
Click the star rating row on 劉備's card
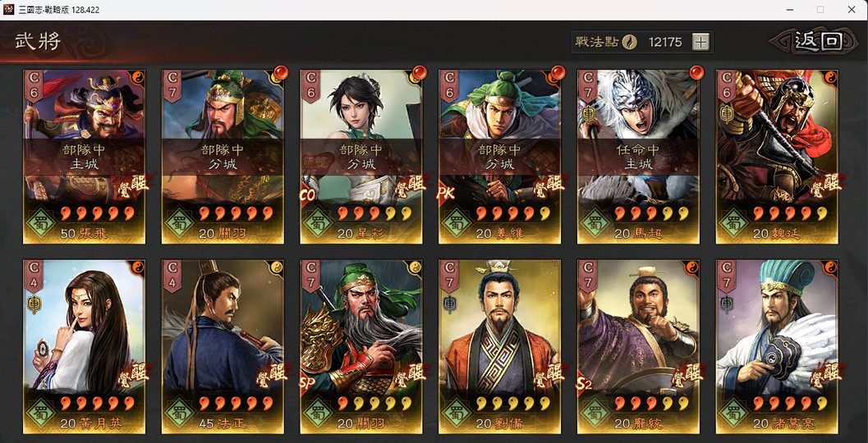(513, 404)
